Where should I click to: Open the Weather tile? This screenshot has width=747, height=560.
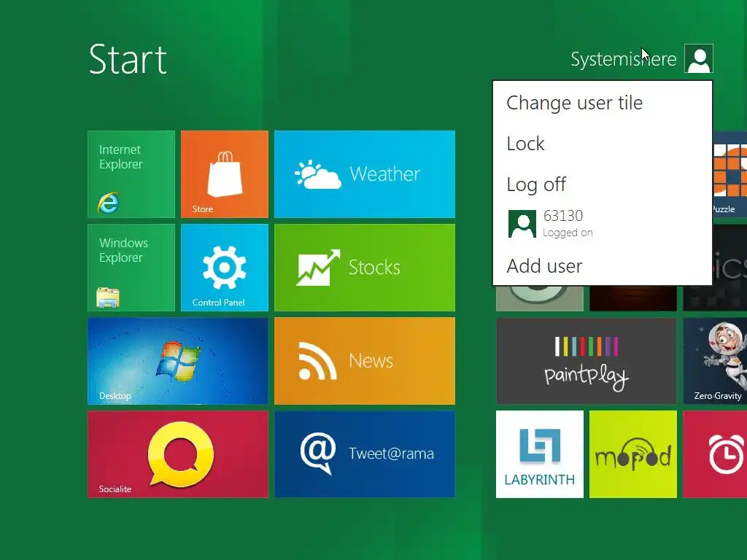pyautogui.click(x=365, y=174)
